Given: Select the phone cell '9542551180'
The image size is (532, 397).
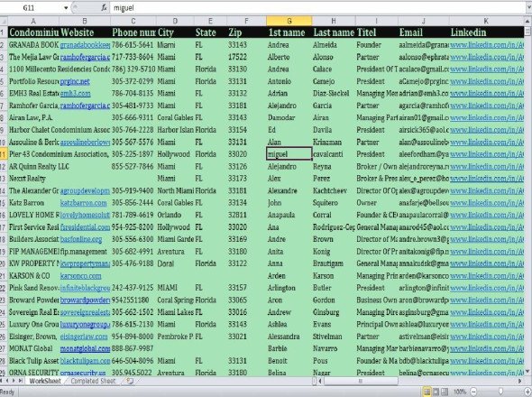Looking at the screenshot, I should (133, 300).
